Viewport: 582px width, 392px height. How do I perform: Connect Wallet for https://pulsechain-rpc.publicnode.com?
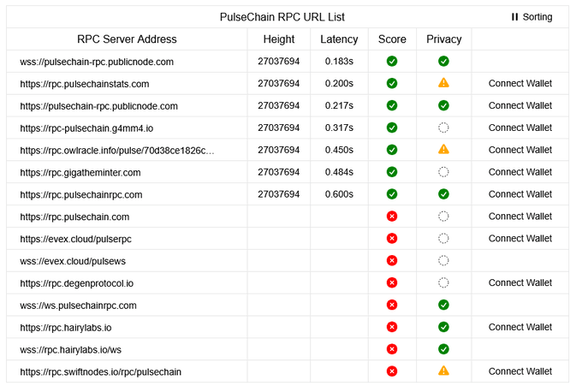coord(520,106)
